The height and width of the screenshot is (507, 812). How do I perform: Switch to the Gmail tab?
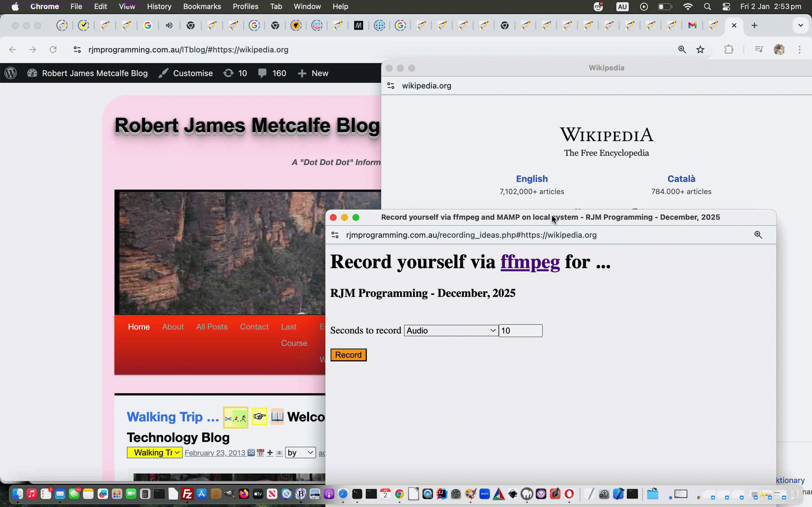[692, 25]
